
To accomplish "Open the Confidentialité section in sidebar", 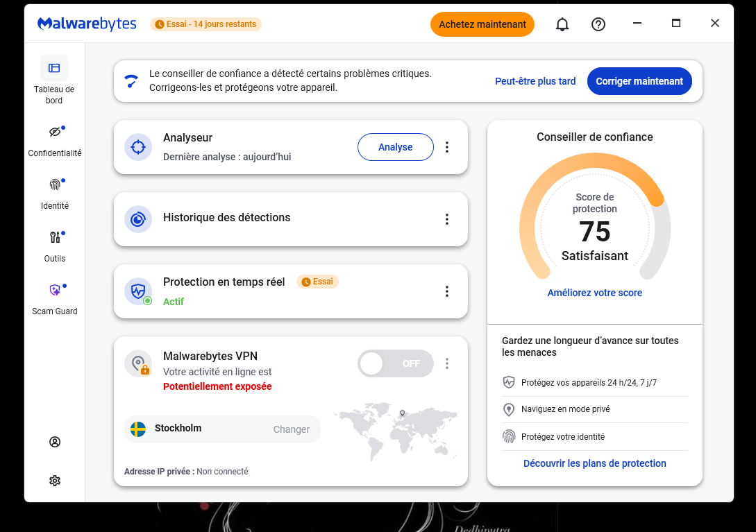I will point(55,132).
